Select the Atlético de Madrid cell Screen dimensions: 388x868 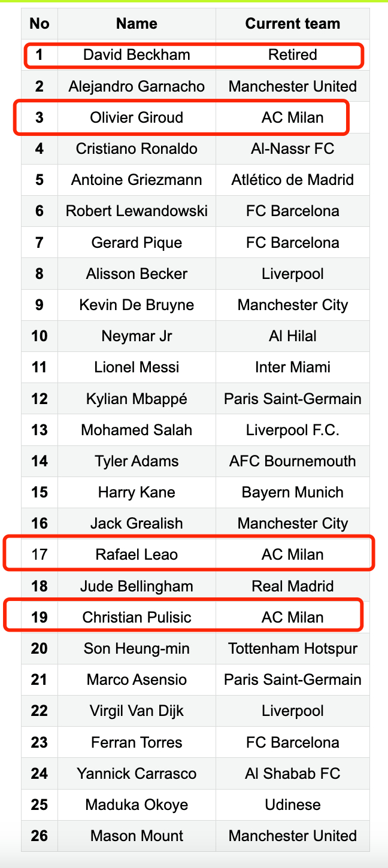click(x=293, y=180)
